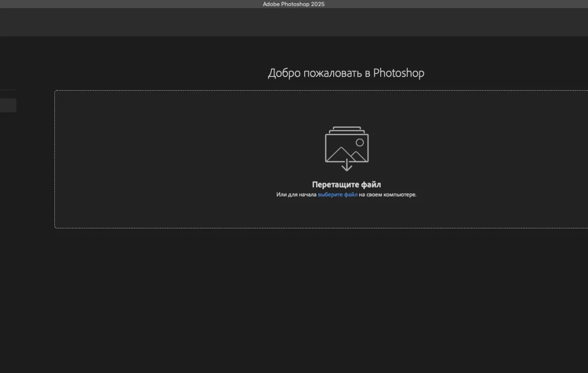This screenshot has height=373, width=588.
Task: Click the 'Adobe Photoshop 2025' window title
Action: (x=294, y=4)
